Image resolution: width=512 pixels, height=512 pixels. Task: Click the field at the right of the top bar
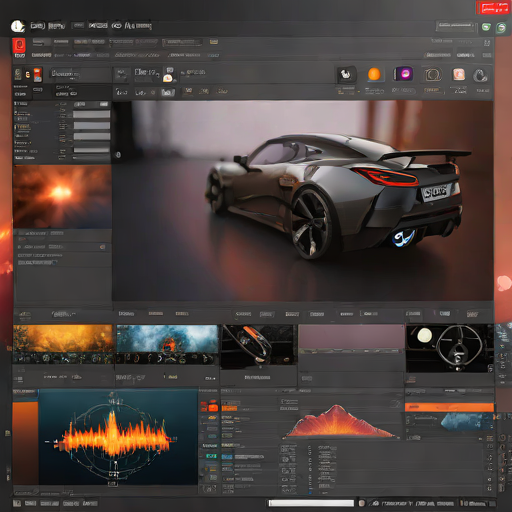point(456,26)
